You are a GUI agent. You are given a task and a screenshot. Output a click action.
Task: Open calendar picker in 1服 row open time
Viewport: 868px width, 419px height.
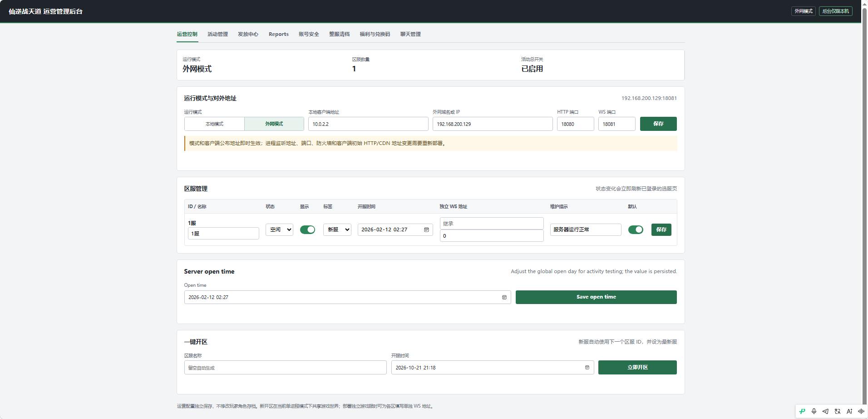pyautogui.click(x=426, y=230)
